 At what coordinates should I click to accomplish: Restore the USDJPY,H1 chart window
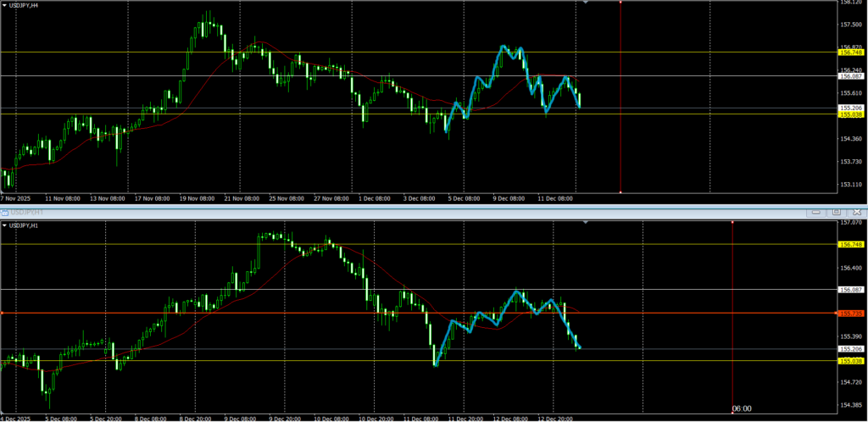(835, 211)
